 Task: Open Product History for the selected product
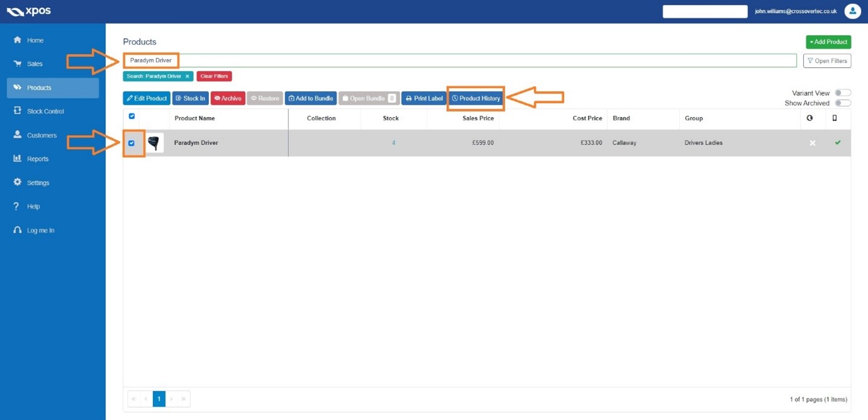pyautogui.click(x=476, y=98)
